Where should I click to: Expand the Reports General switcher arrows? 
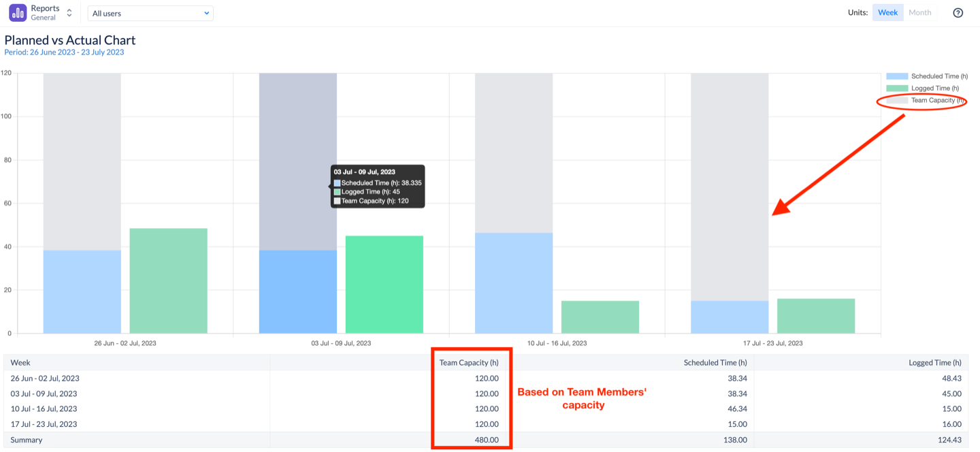pyautogui.click(x=69, y=13)
